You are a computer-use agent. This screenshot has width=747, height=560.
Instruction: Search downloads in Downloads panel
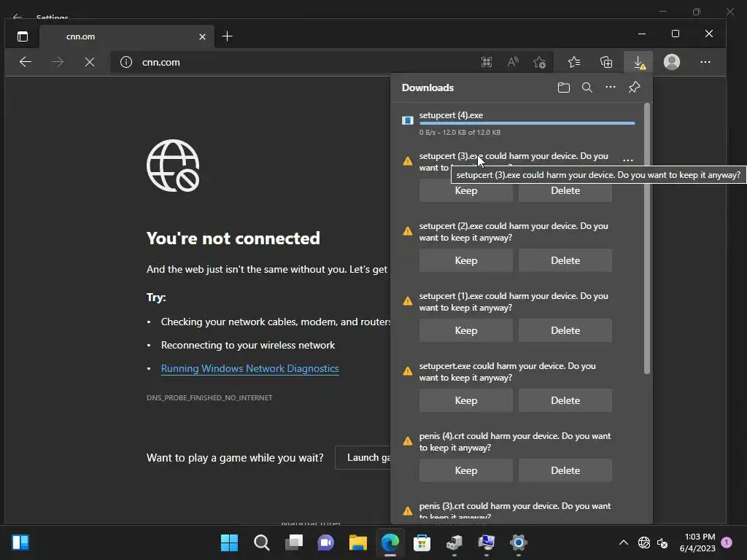click(587, 87)
